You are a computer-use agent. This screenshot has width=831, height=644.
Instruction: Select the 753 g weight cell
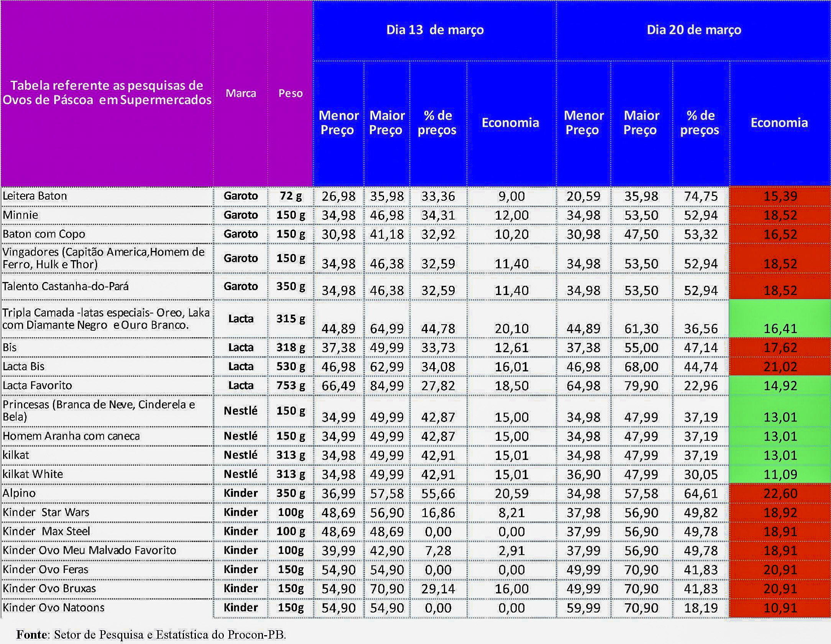pos(291,385)
